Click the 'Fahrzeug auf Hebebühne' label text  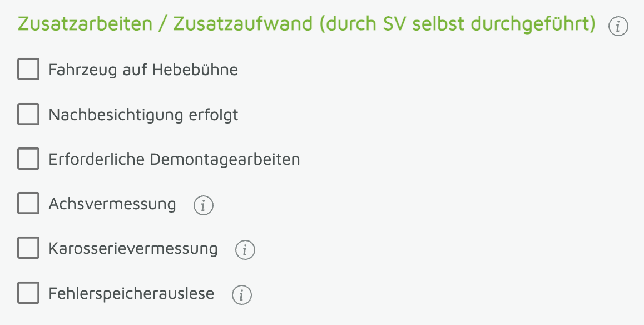pyautogui.click(x=143, y=70)
